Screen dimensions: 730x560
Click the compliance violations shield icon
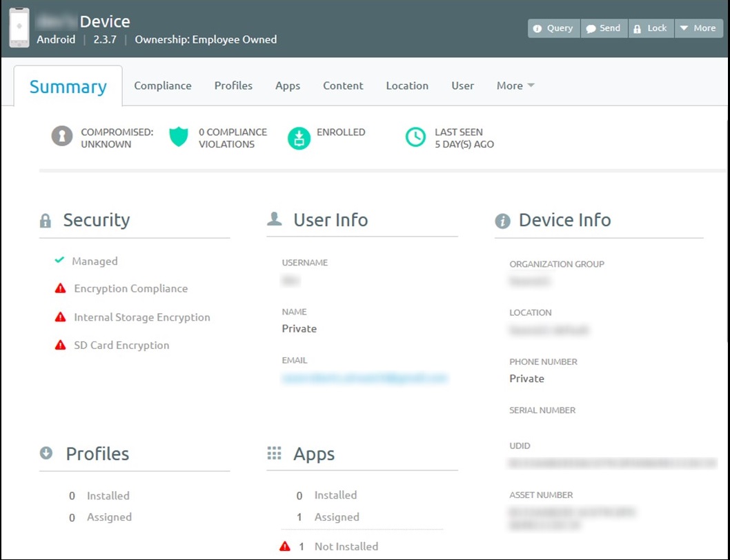coord(178,137)
